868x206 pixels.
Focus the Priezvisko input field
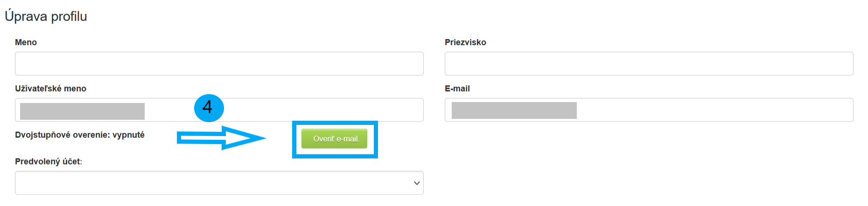pyautogui.click(x=649, y=64)
